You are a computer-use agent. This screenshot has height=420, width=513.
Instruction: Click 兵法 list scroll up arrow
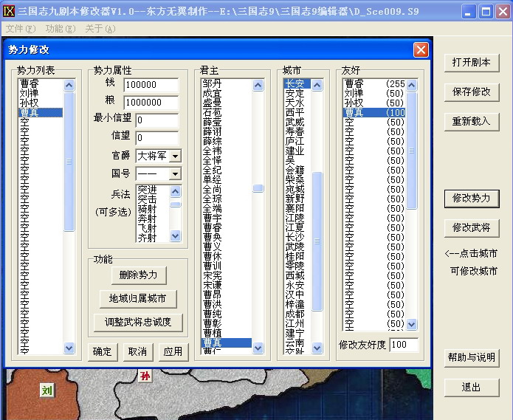(176, 191)
